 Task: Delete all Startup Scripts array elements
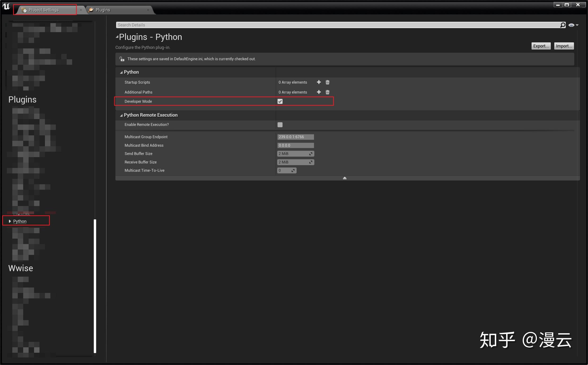328,82
